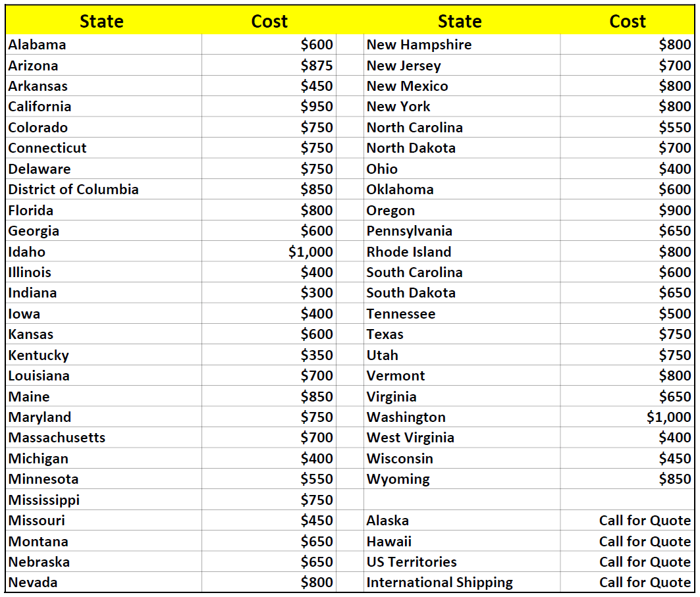
Task: Select the District of Columbia cell
Action: [x=103, y=190]
